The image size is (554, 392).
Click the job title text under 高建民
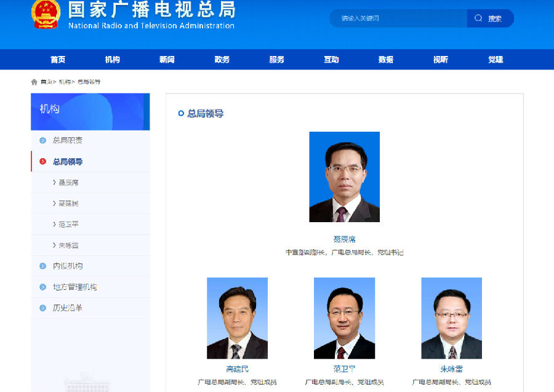pyautogui.click(x=237, y=382)
